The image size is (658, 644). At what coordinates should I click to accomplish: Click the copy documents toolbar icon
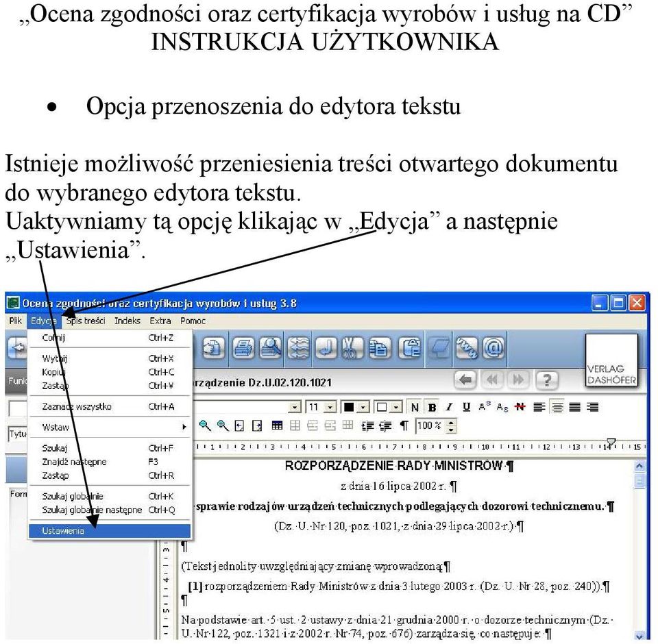coord(379,348)
